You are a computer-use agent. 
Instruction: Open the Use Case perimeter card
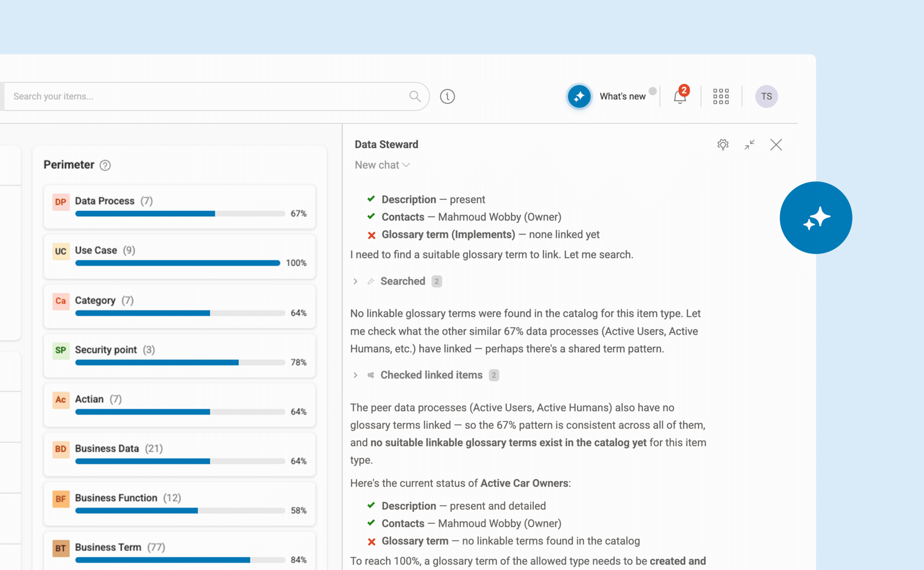click(179, 256)
